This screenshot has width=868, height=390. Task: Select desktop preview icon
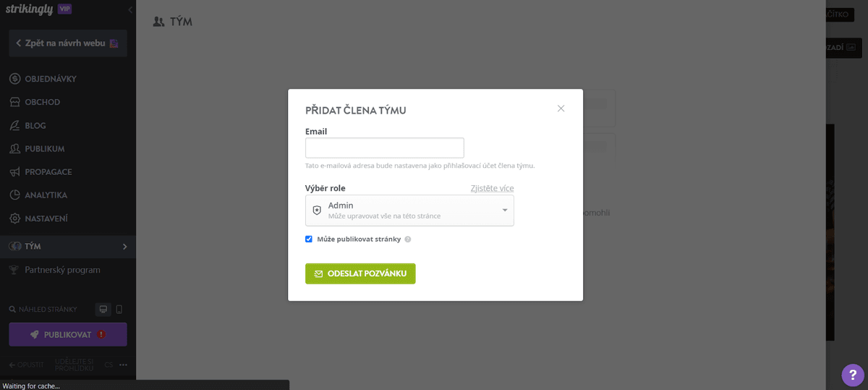coord(103,310)
